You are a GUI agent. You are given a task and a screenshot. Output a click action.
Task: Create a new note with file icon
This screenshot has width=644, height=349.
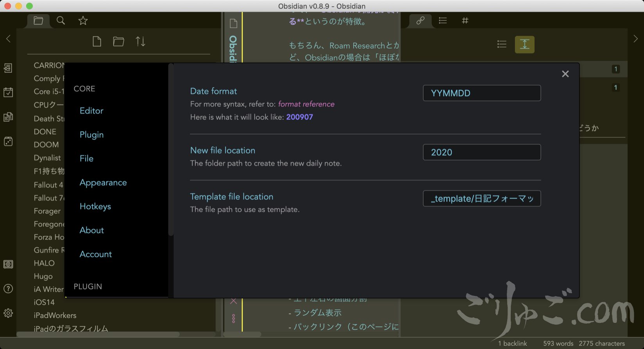(x=97, y=41)
